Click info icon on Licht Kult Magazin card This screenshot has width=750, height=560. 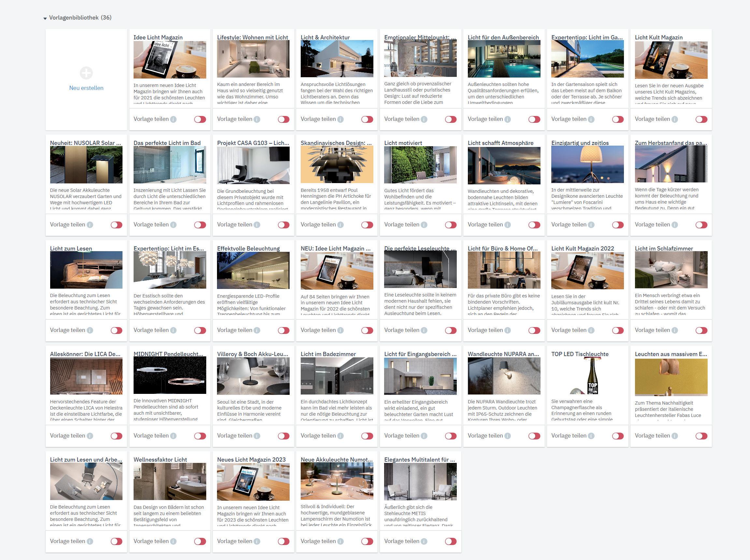[x=675, y=119]
